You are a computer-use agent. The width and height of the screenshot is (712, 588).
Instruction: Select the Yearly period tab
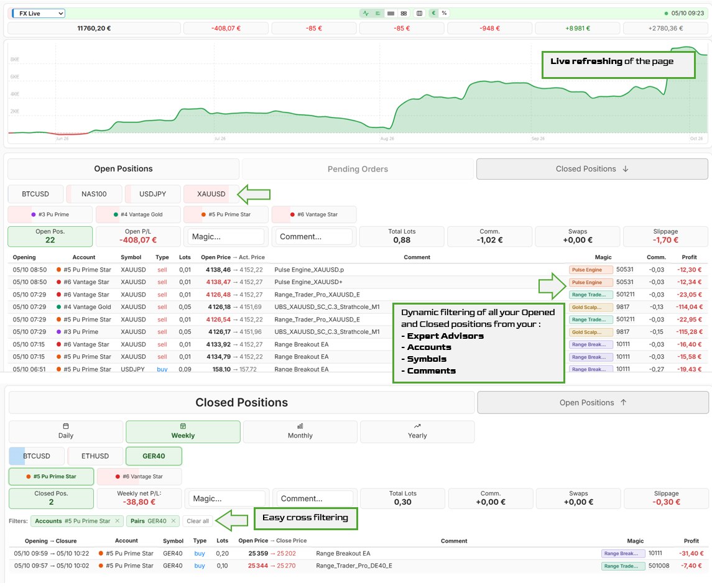tap(417, 431)
